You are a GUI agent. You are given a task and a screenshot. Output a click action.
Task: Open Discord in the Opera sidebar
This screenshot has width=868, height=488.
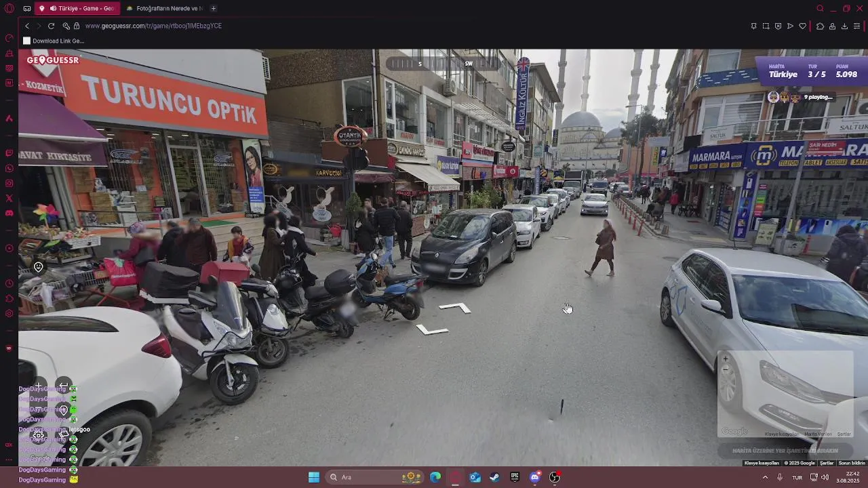point(9,213)
